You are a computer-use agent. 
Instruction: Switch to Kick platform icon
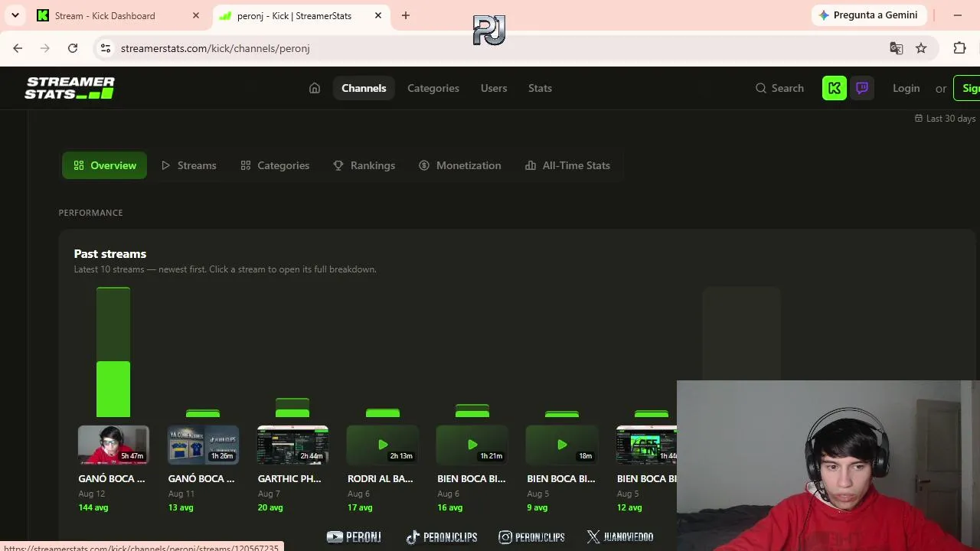pyautogui.click(x=835, y=88)
